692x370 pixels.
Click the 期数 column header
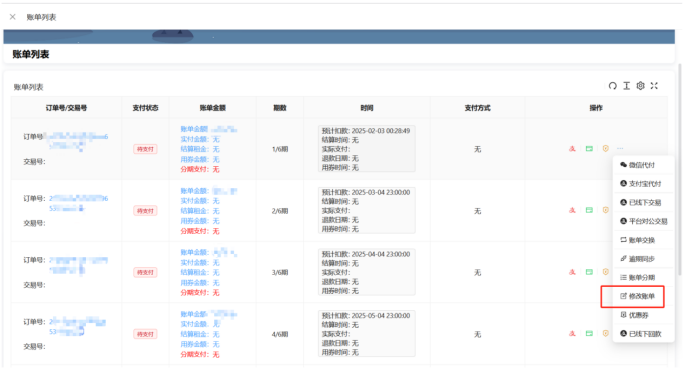(x=280, y=108)
